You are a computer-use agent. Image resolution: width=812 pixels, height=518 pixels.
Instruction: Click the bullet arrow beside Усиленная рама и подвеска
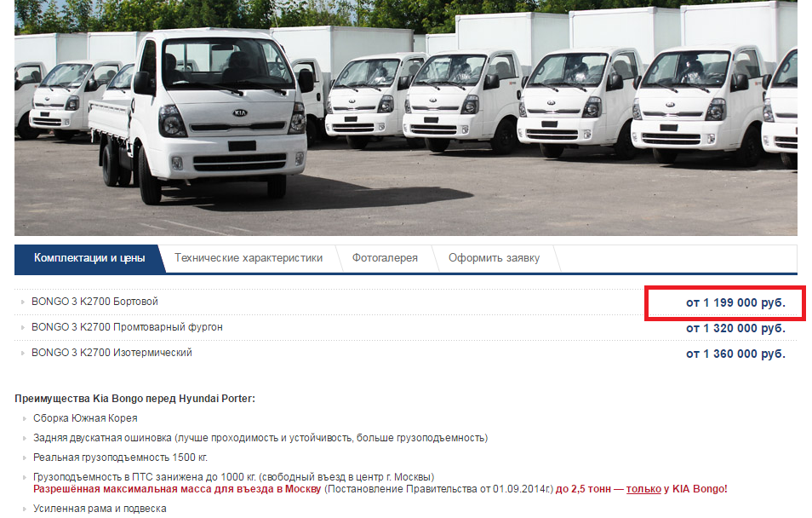[25, 509]
